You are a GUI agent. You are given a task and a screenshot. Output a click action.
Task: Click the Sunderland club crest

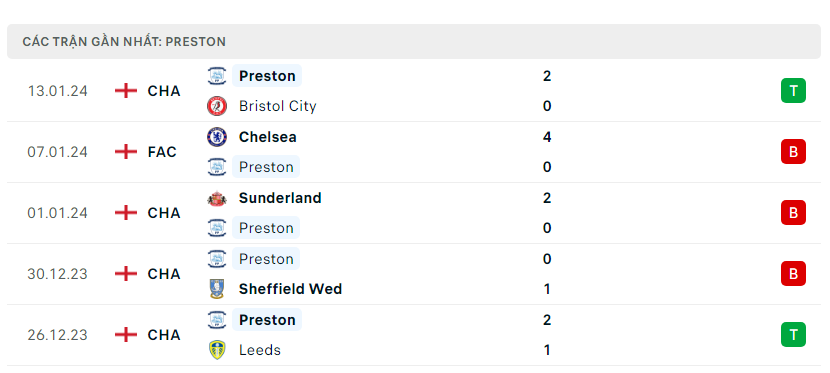pyautogui.click(x=217, y=198)
